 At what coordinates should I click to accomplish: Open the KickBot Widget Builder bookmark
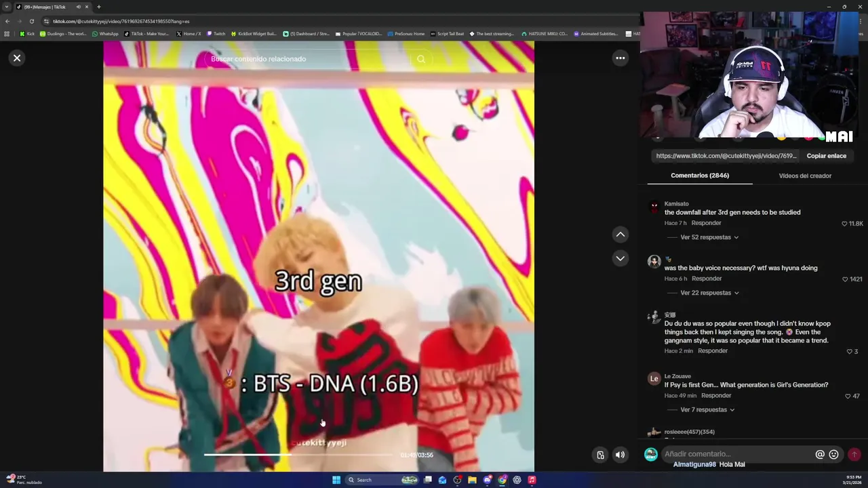tap(254, 34)
